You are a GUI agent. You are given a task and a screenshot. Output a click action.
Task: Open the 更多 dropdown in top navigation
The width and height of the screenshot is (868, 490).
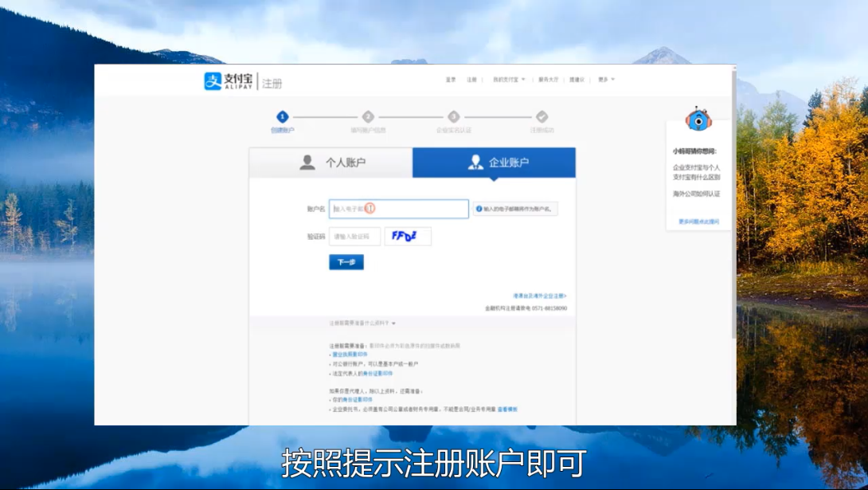tap(606, 80)
